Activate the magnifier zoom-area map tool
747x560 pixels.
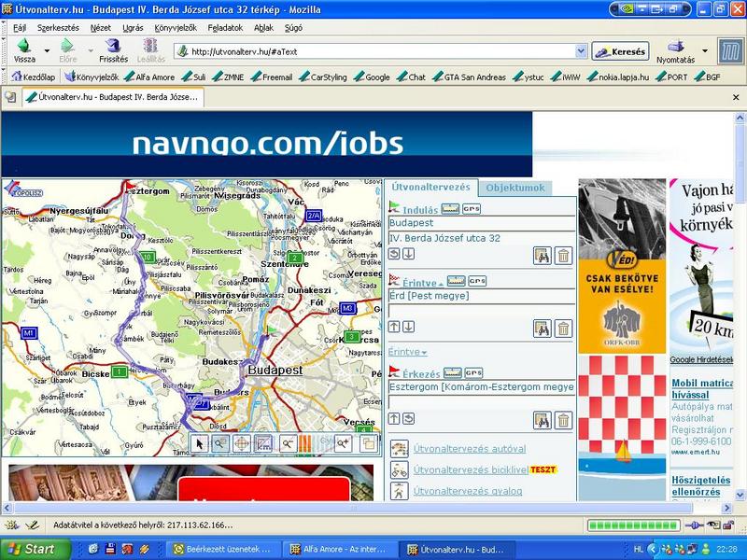click(219, 444)
